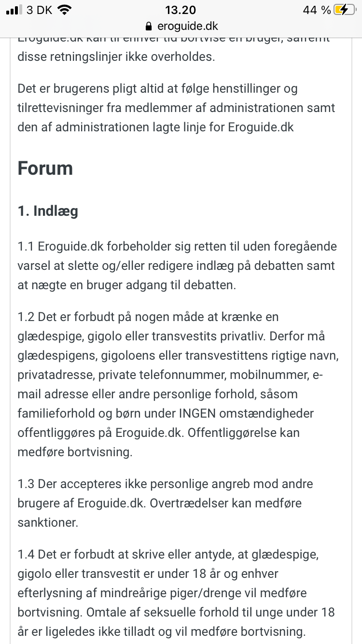Click the Forum heading
This screenshot has height=644, width=362.
[45, 168]
